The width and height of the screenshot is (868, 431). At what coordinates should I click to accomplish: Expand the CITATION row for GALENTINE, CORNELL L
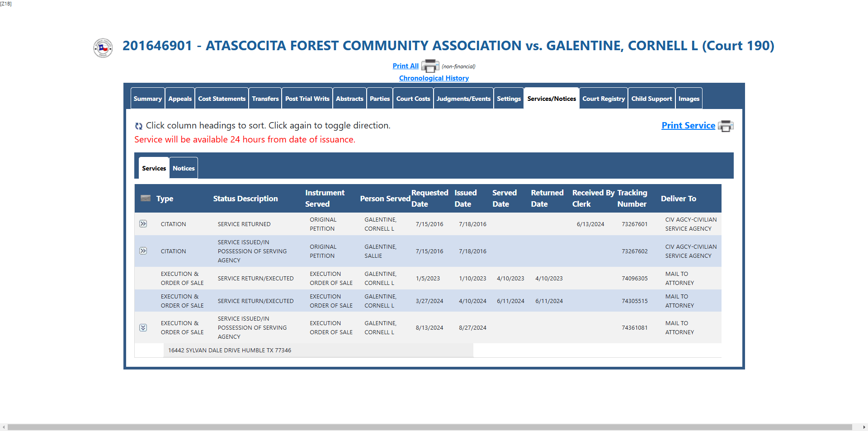coord(143,224)
